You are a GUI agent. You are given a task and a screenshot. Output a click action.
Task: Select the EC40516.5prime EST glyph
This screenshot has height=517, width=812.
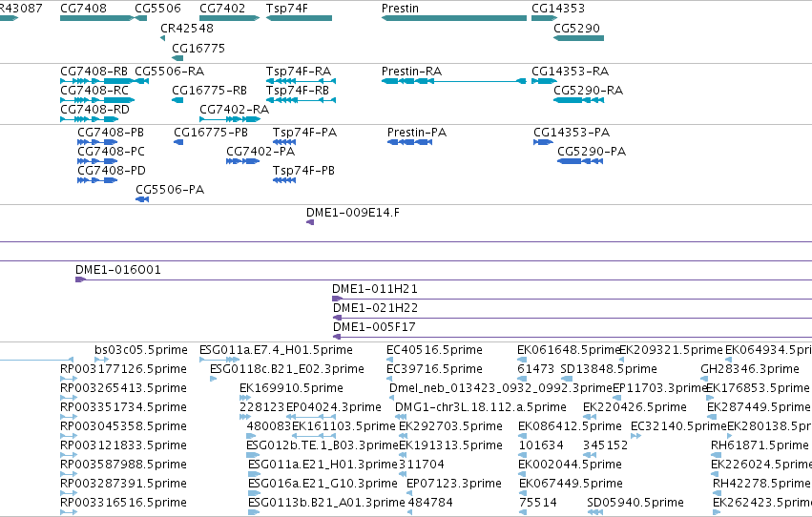[390, 361]
